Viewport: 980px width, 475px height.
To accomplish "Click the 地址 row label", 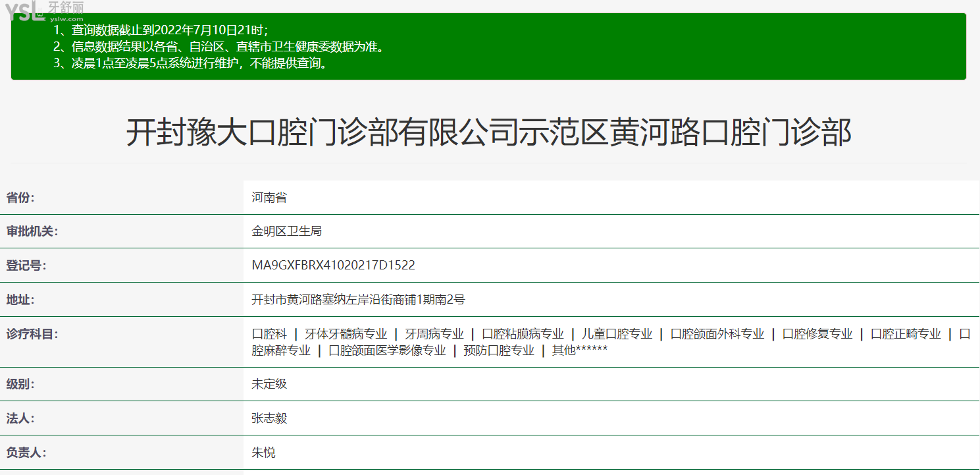I will tap(20, 300).
